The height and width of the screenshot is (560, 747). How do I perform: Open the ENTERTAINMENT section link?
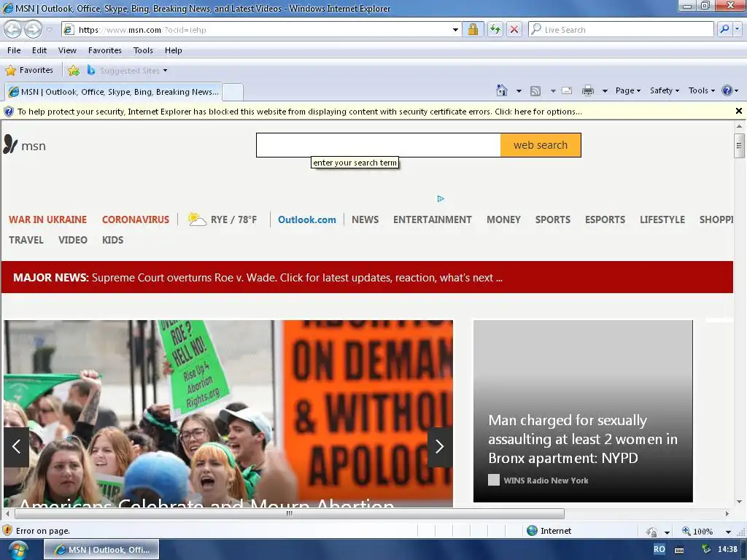tap(432, 219)
